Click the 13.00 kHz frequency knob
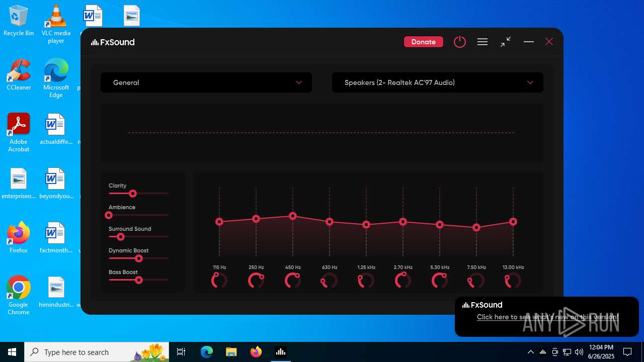This screenshot has height=362, width=644. 513,280
